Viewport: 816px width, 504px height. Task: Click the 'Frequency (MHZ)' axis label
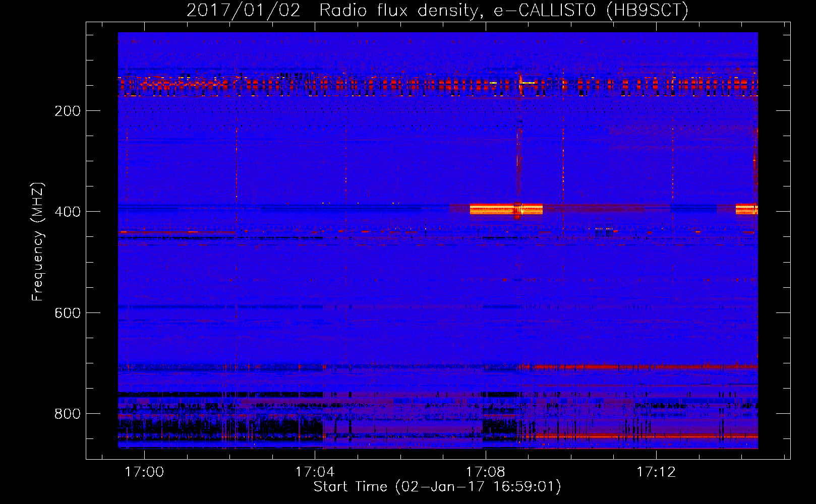(38, 241)
